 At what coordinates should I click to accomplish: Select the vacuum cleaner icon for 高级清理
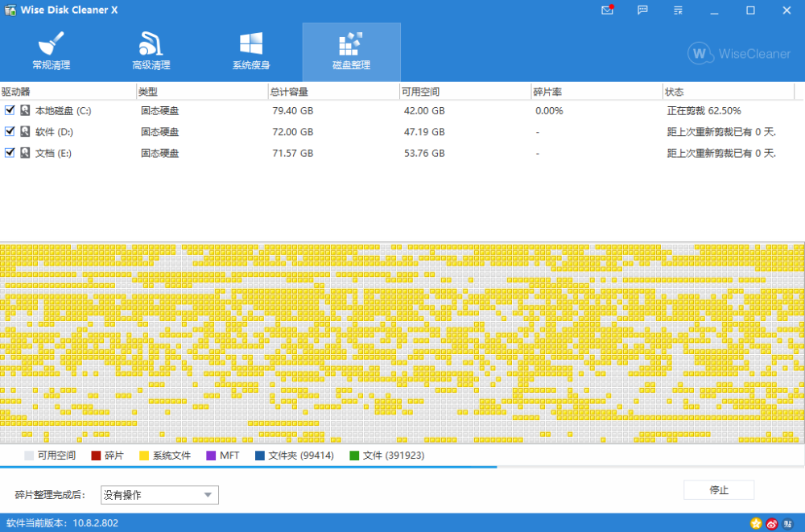[x=151, y=43]
